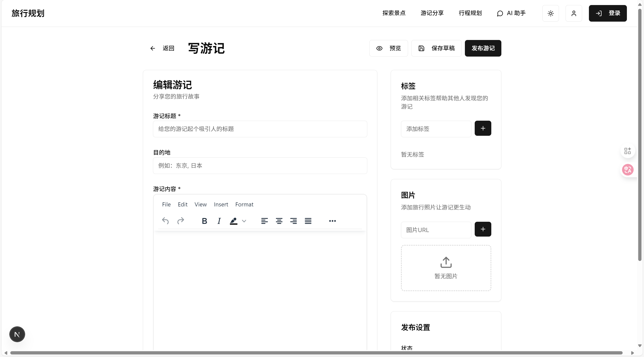644x357 pixels.
Task: Click the redo arrow in editor toolbar
Action: point(181,221)
